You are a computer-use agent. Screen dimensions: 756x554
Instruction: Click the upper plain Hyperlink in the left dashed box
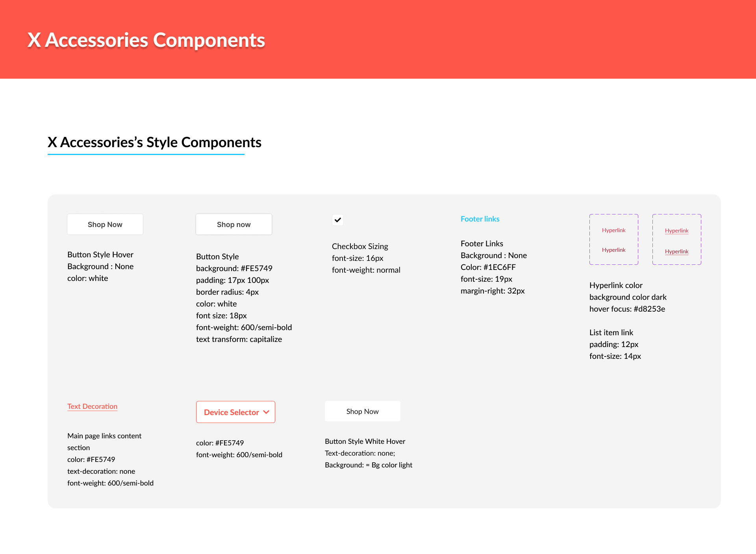(x=614, y=230)
